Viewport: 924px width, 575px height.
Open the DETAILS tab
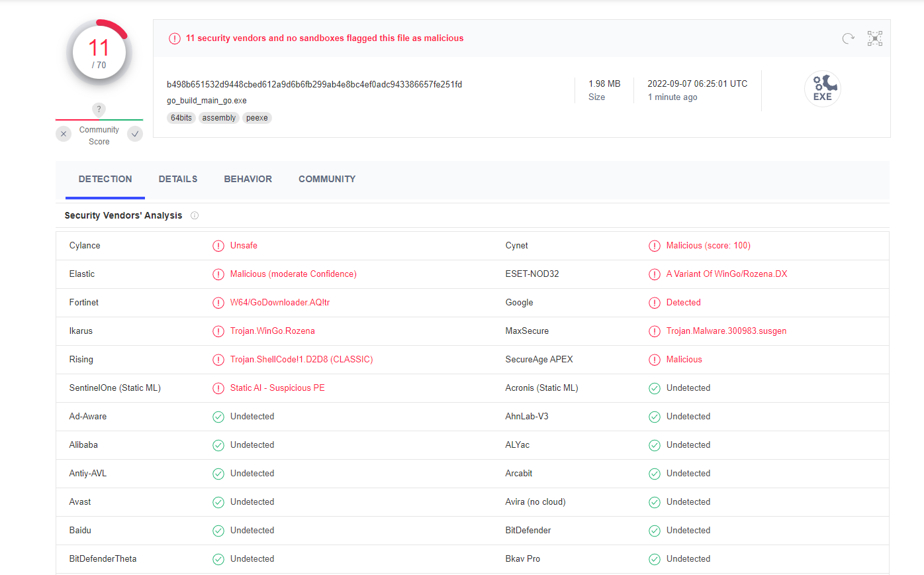click(x=178, y=179)
